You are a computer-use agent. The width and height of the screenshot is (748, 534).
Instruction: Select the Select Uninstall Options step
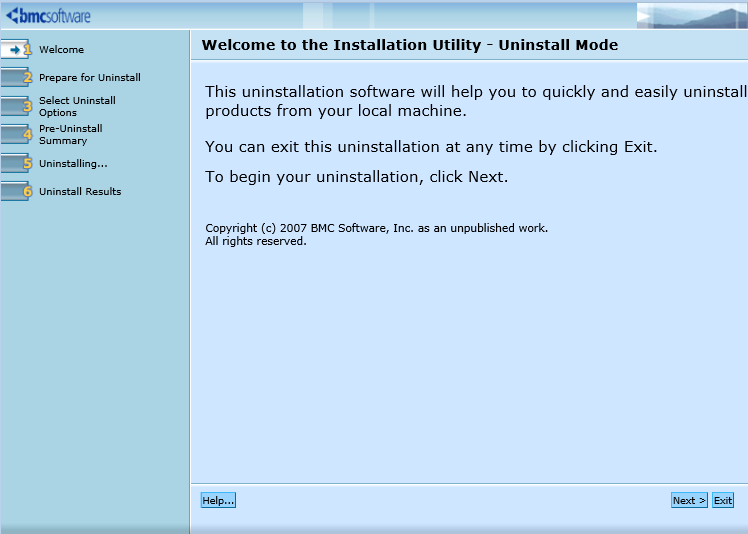[x=77, y=106]
